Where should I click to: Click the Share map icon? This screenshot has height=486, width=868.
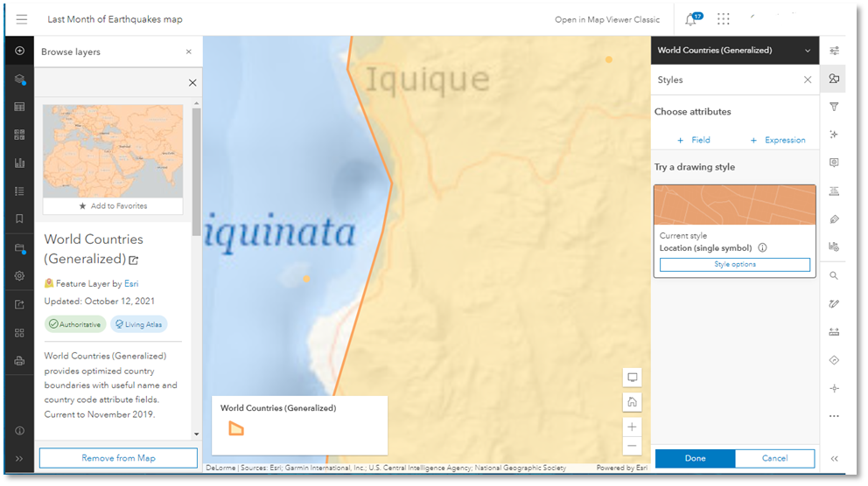(19, 305)
